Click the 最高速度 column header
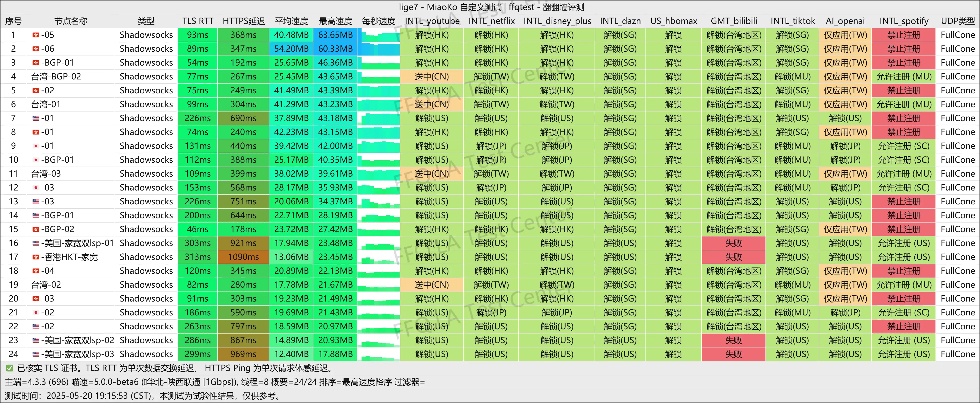980x403 pixels. pos(335,21)
